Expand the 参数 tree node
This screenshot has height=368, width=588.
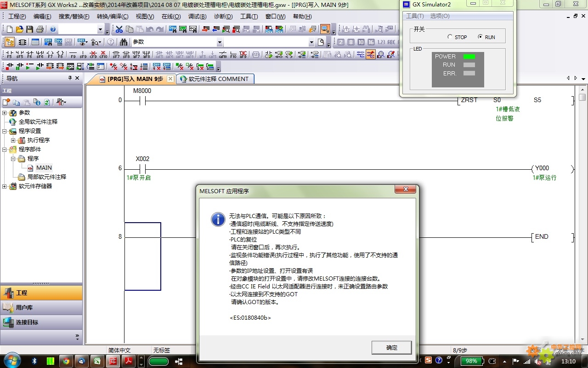pos(5,113)
